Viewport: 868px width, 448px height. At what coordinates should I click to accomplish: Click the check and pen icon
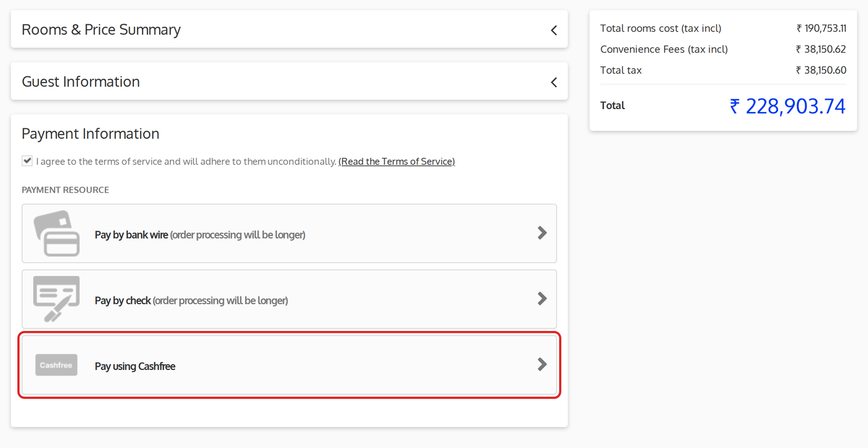coord(56,299)
